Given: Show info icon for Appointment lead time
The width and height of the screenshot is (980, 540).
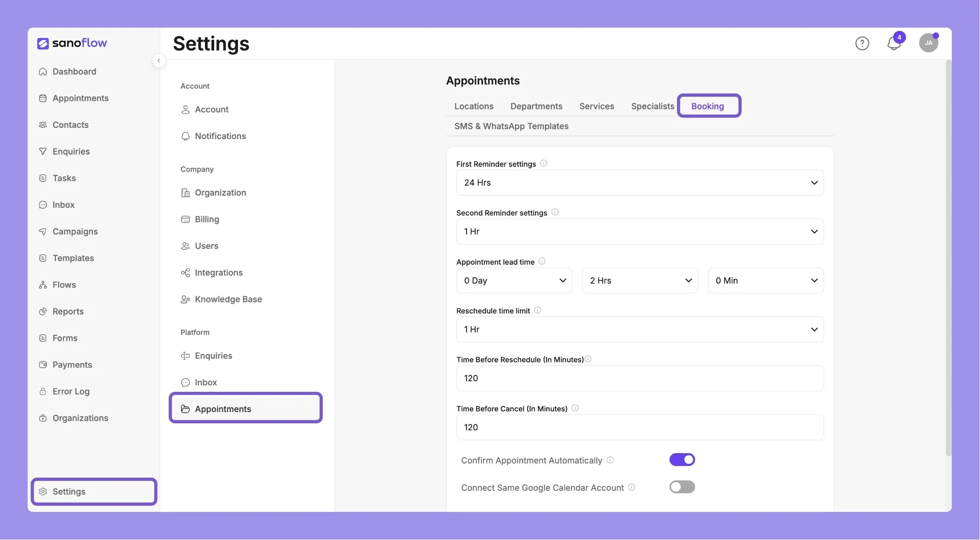Looking at the screenshot, I should click(x=542, y=261).
